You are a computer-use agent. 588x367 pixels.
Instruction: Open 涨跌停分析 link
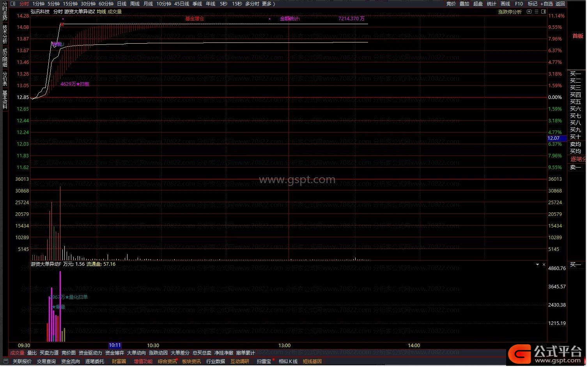click(x=510, y=12)
